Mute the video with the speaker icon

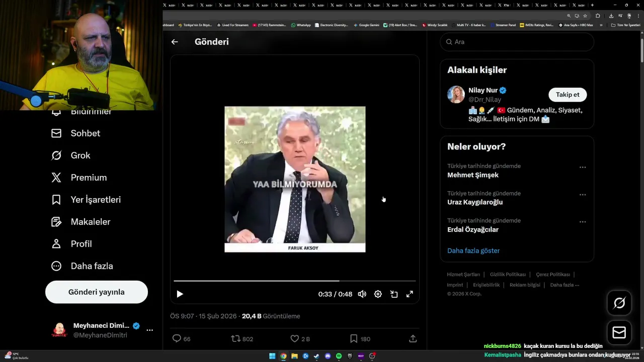pos(362,294)
